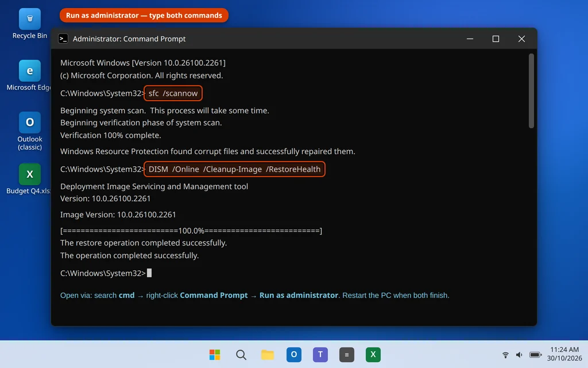Switch to Outlook in the taskbar
Image resolution: width=588 pixels, height=368 pixels.
pos(293,354)
